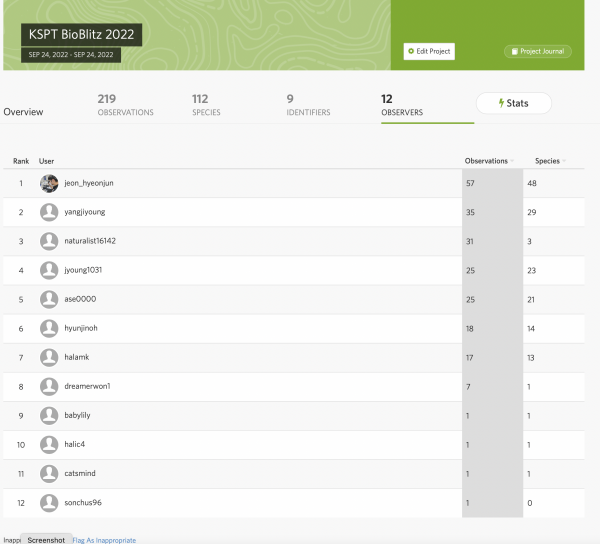The height and width of the screenshot is (544, 600).
Task: Click yangjiyoung's species count 29
Action: point(532,212)
